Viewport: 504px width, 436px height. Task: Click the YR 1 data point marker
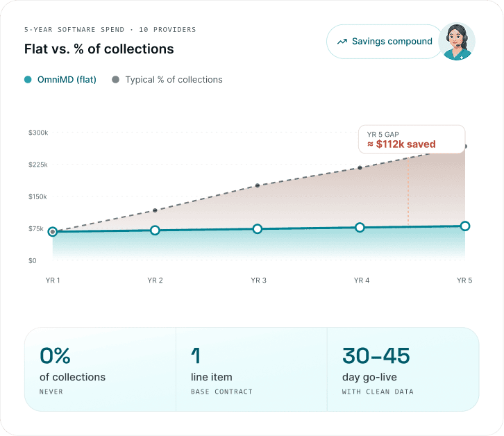coord(53,231)
